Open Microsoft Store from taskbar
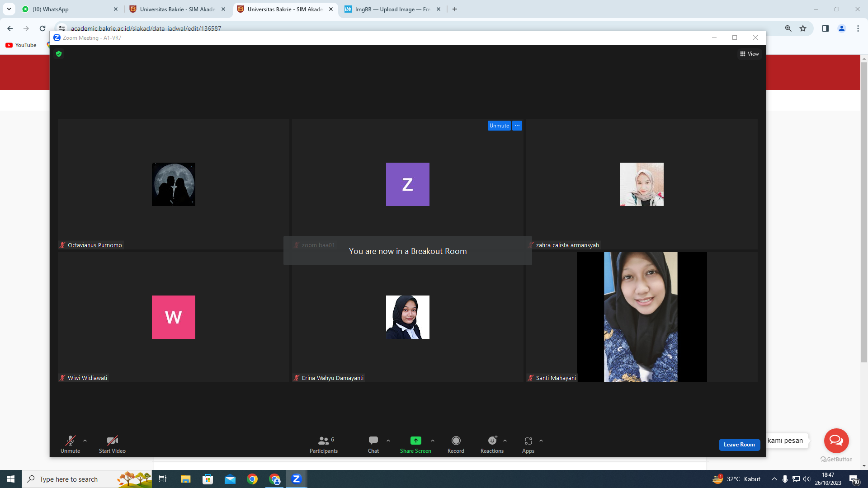The height and width of the screenshot is (488, 868). [208, 479]
